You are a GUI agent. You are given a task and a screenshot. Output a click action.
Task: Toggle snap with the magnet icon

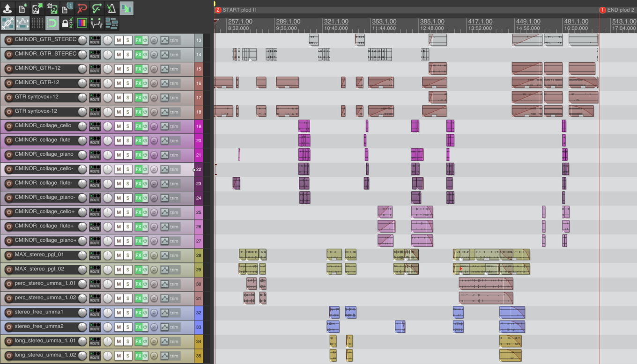[x=52, y=23]
